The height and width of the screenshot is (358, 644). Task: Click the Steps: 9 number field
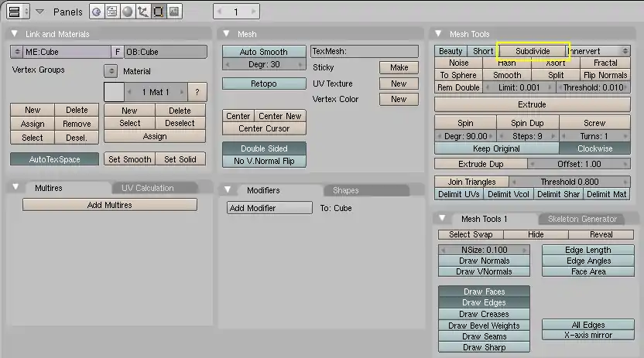[x=527, y=136]
